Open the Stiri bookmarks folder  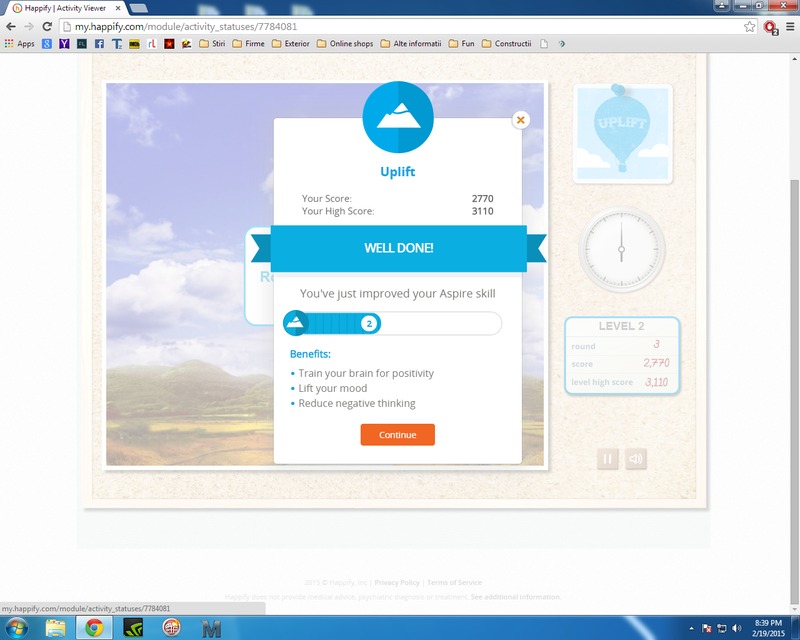pyautogui.click(x=212, y=44)
